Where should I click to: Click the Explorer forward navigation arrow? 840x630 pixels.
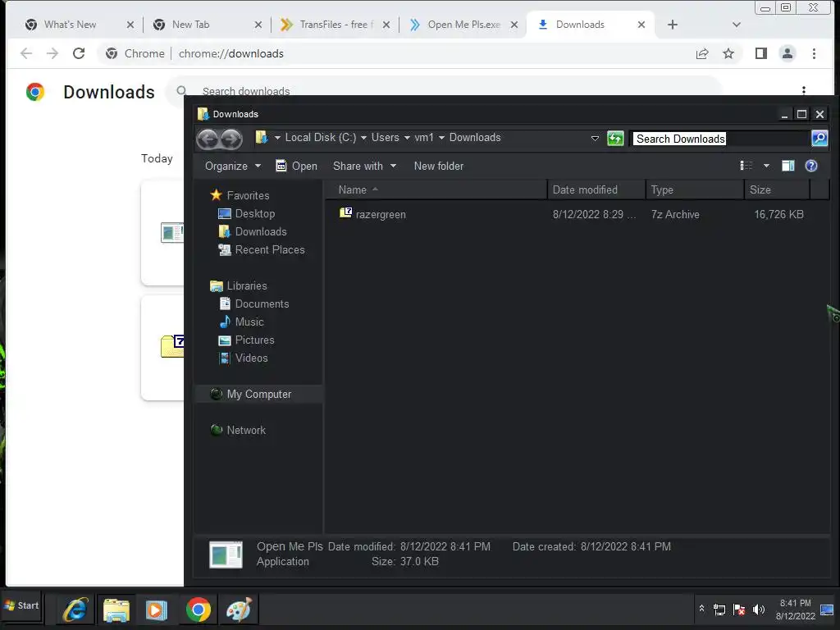tap(231, 139)
